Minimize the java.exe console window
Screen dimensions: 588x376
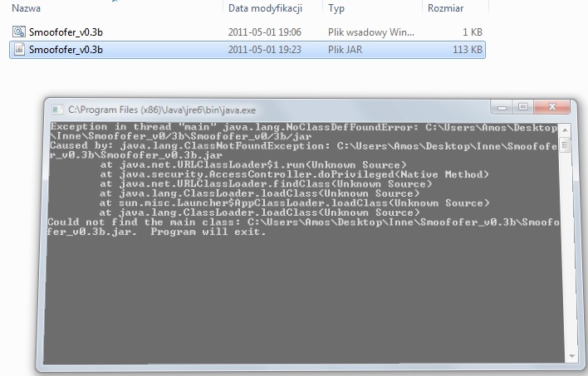click(502, 107)
